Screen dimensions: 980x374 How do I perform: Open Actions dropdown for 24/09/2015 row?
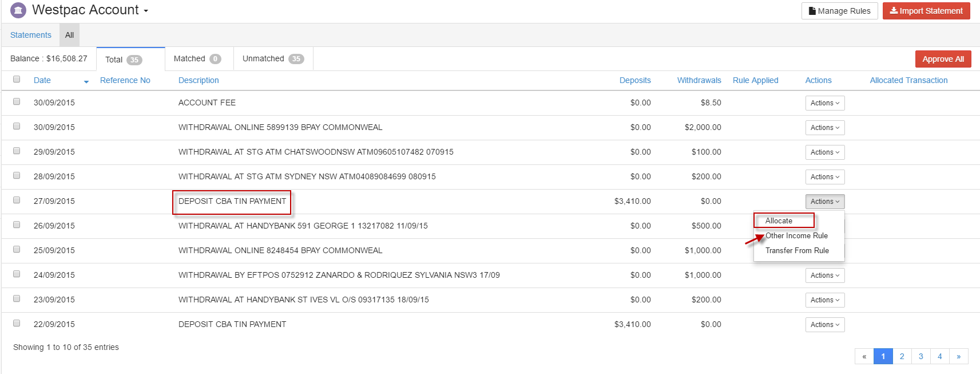coord(825,275)
